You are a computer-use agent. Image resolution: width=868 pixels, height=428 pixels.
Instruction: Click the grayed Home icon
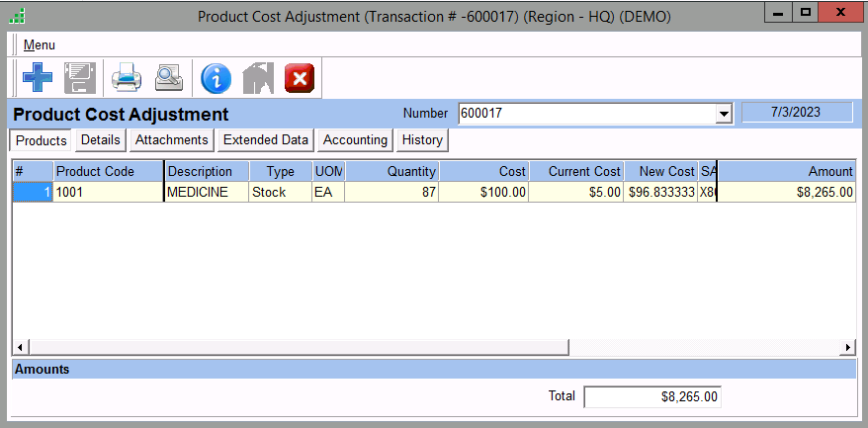pos(257,77)
